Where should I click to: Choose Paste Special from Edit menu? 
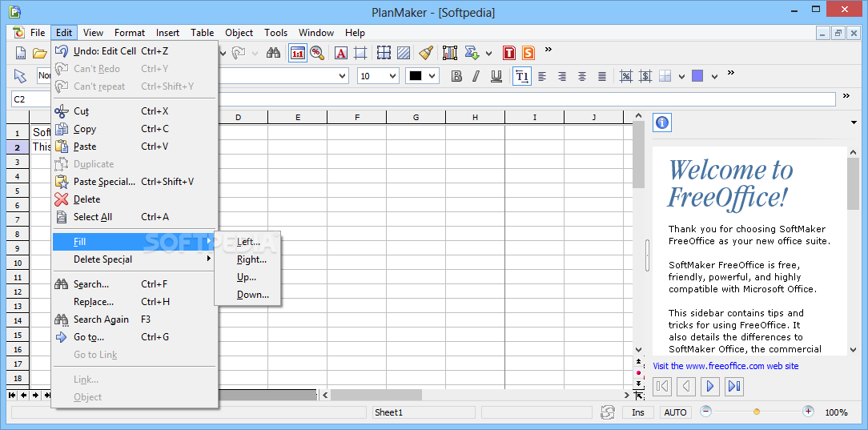[x=135, y=182]
